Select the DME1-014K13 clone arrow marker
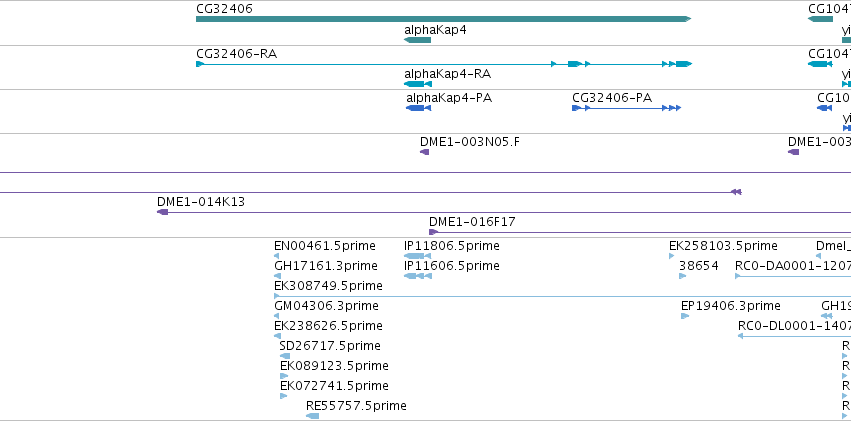 click(162, 212)
